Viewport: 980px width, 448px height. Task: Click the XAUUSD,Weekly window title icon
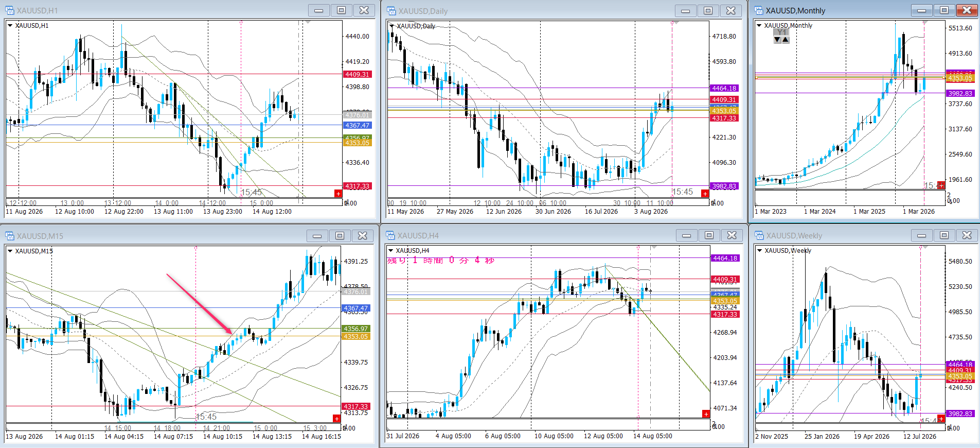point(759,235)
